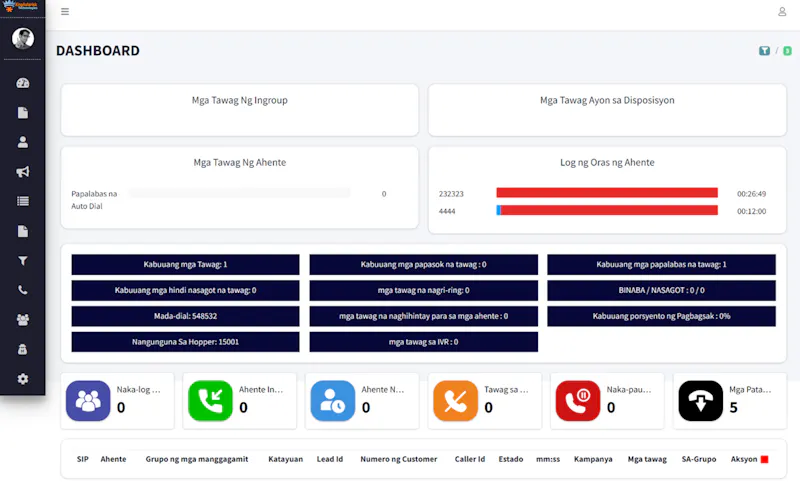
Task: Click the Estado column header
Action: (511, 459)
